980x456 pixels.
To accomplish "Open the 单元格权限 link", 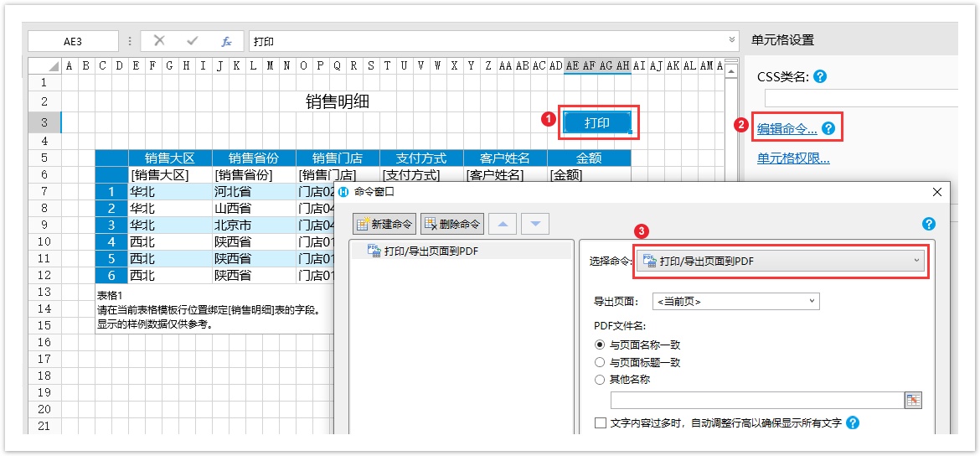I will [x=792, y=158].
